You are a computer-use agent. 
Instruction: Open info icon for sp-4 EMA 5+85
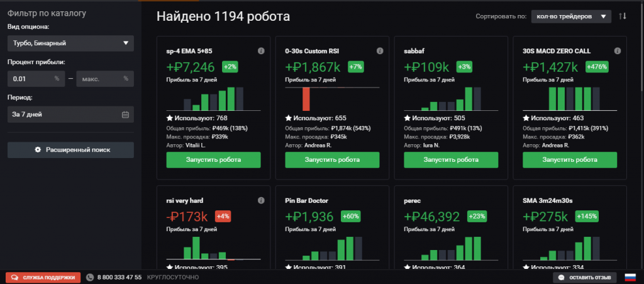click(x=261, y=51)
